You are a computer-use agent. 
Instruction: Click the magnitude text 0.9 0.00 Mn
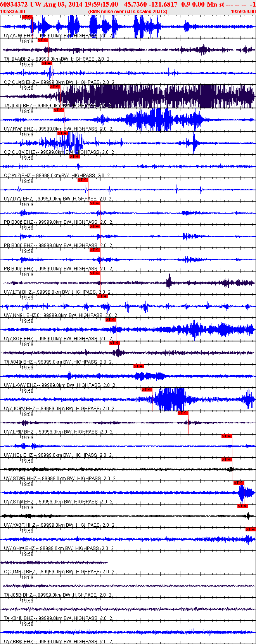199,4
